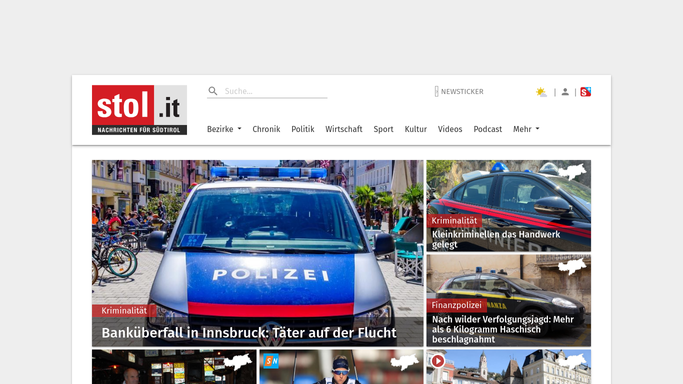
Task: Open the Newsticker link
Action: (x=459, y=91)
